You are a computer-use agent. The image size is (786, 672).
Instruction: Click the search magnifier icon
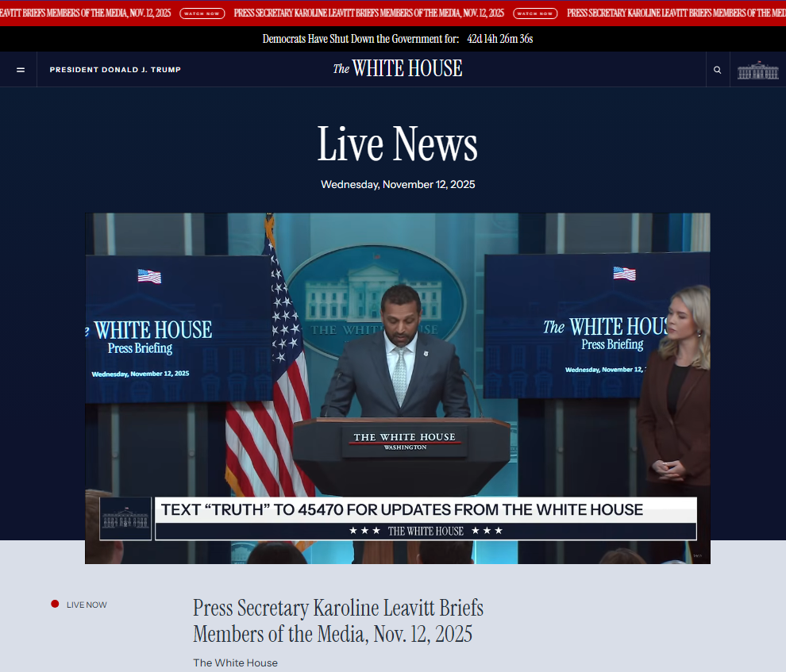point(717,70)
